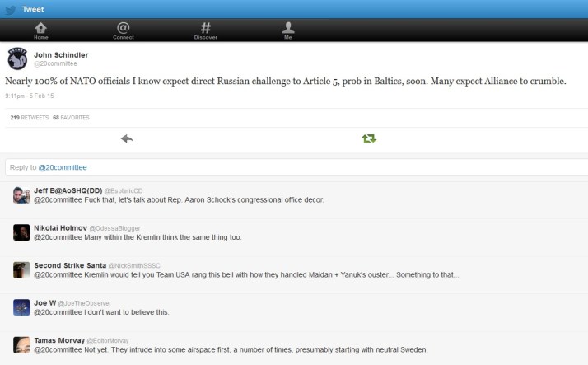Image resolution: width=588 pixels, height=365 pixels.
Task: Open John Schindler's profile name link
Action: point(60,54)
